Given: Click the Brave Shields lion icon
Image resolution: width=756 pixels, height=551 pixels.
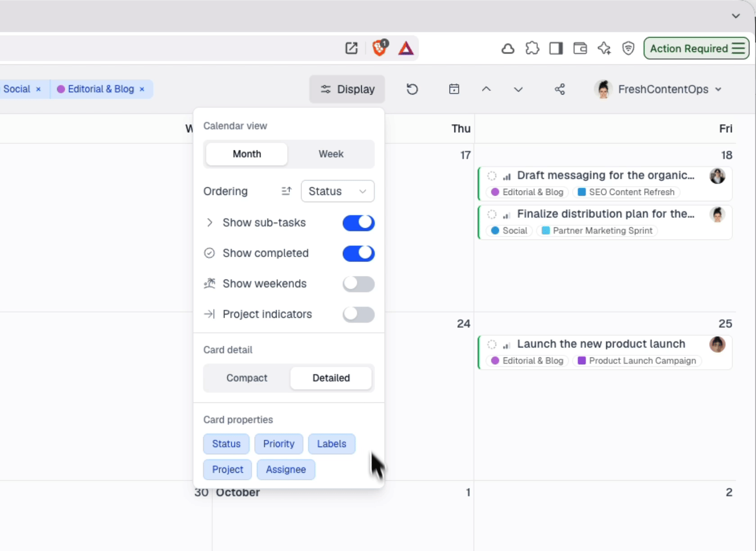Looking at the screenshot, I should pos(380,48).
